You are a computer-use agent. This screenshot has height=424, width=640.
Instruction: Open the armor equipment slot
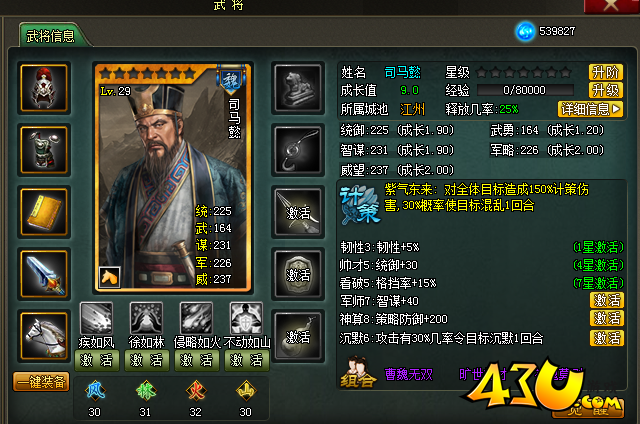click(x=44, y=150)
